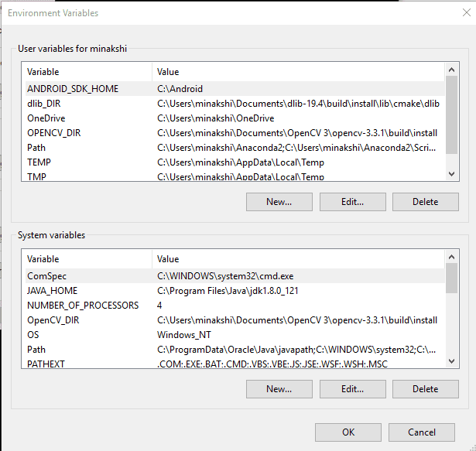Image resolution: width=476 pixels, height=451 pixels.
Task: Click the C:\Users\minakshi\OneDrive value
Action: click(215, 118)
